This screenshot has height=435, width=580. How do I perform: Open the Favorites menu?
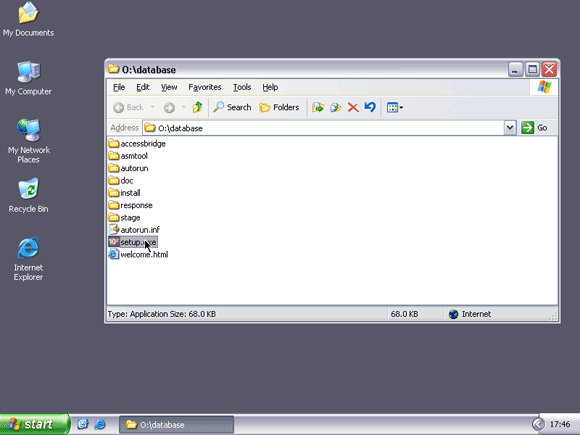point(205,87)
